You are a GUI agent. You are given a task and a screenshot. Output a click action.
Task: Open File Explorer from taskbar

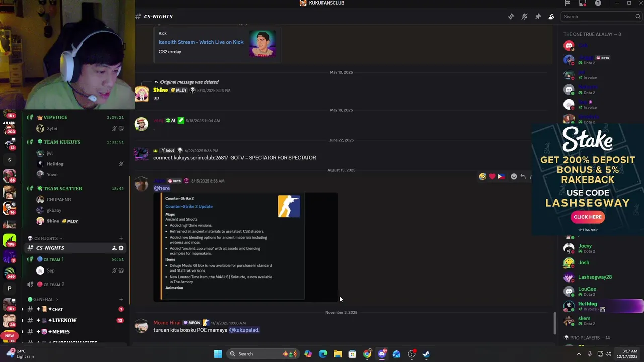pyautogui.click(x=338, y=354)
